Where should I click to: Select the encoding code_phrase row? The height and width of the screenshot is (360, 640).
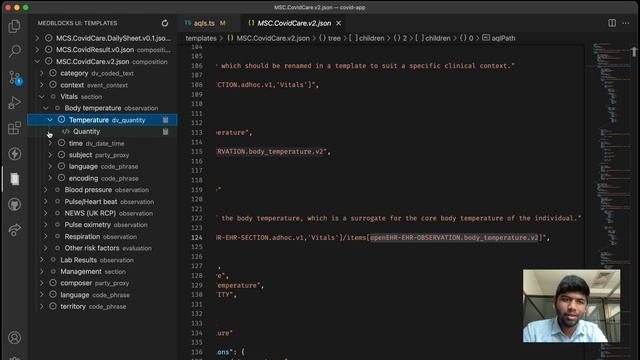coord(102,178)
